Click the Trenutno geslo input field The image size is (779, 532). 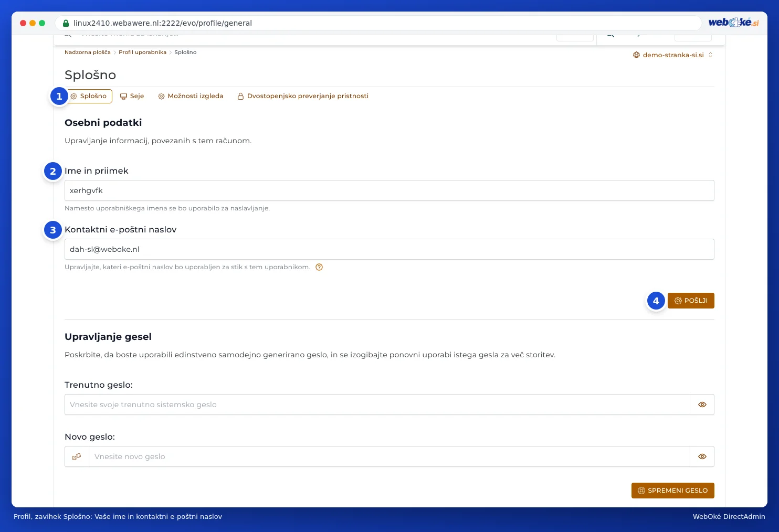[377, 405]
